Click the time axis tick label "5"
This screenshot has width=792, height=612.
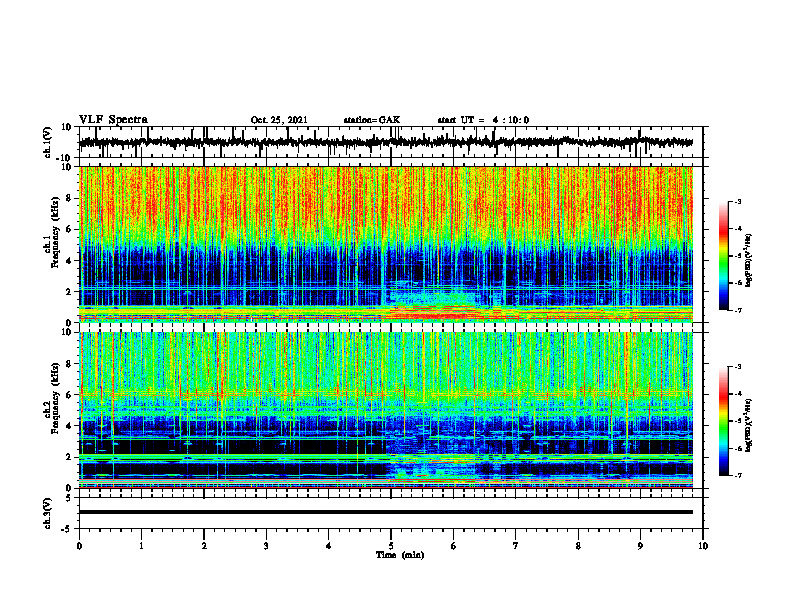click(x=391, y=546)
